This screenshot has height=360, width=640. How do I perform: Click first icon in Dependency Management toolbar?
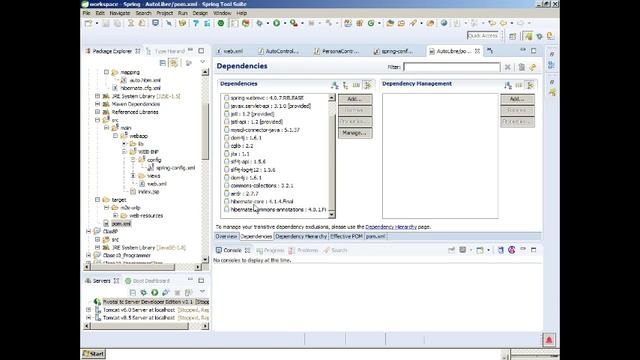coord(508,85)
